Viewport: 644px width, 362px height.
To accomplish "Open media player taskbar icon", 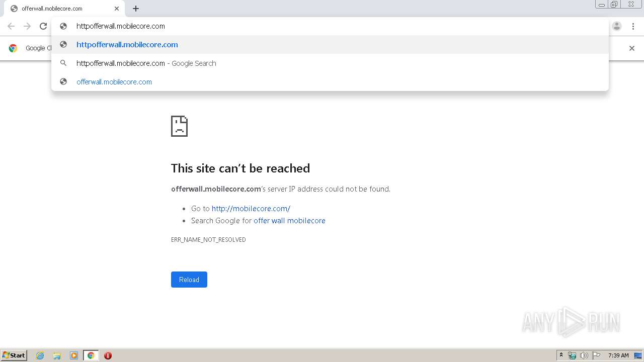I will pyautogui.click(x=74, y=355).
